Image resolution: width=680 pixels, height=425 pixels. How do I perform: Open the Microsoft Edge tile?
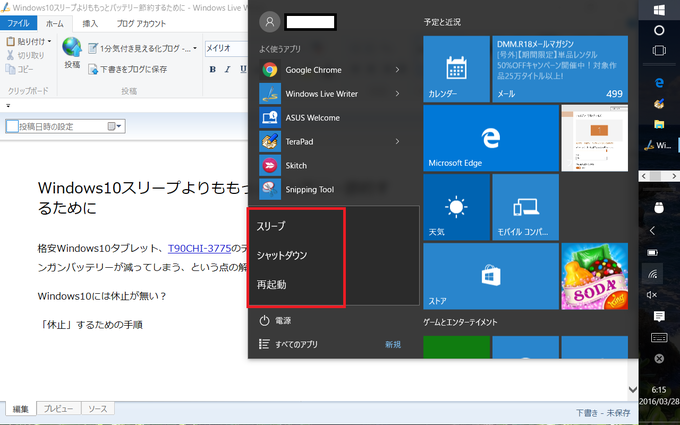455,138
